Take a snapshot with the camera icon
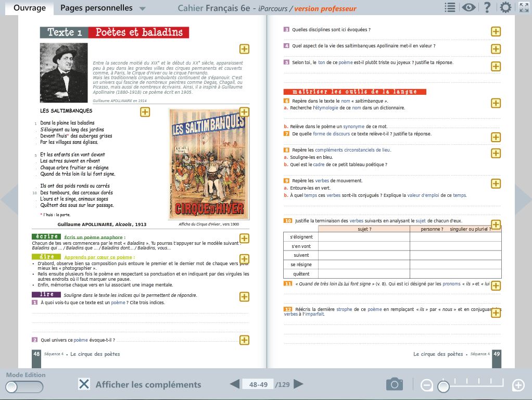Image resolution: width=532 pixels, height=400 pixels. point(395,384)
